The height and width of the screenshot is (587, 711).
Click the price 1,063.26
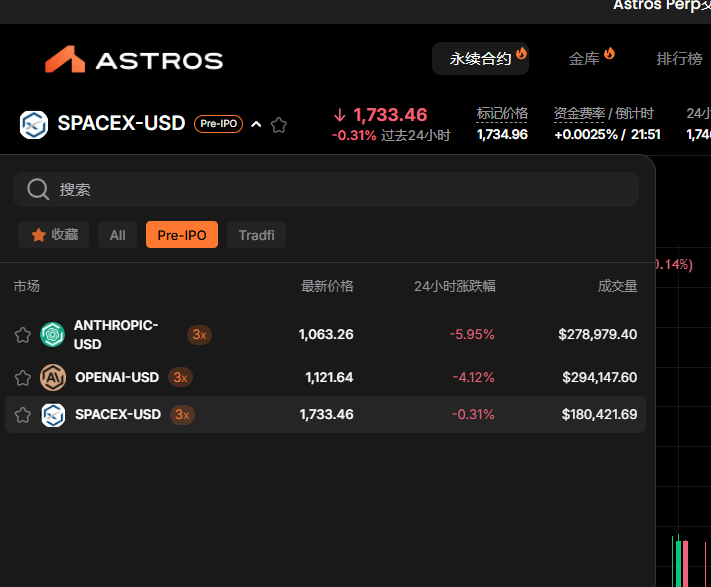click(x=326, y=335)
